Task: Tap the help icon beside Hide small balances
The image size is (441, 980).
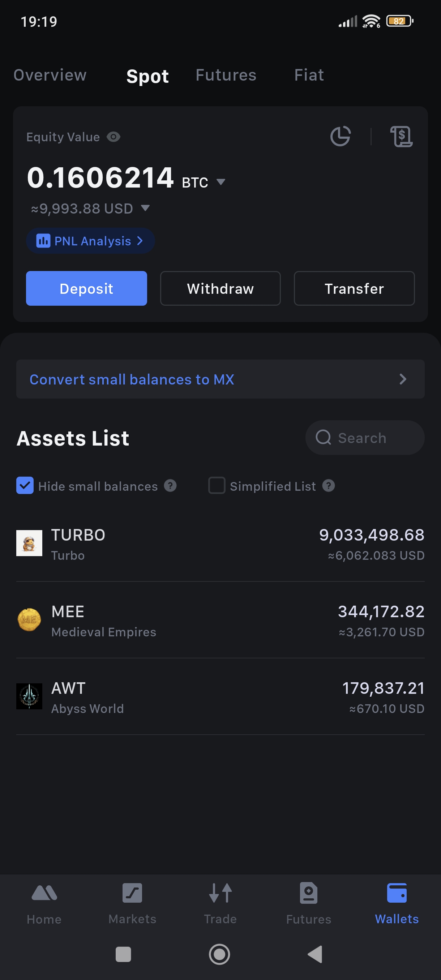Action: (171, 486)
